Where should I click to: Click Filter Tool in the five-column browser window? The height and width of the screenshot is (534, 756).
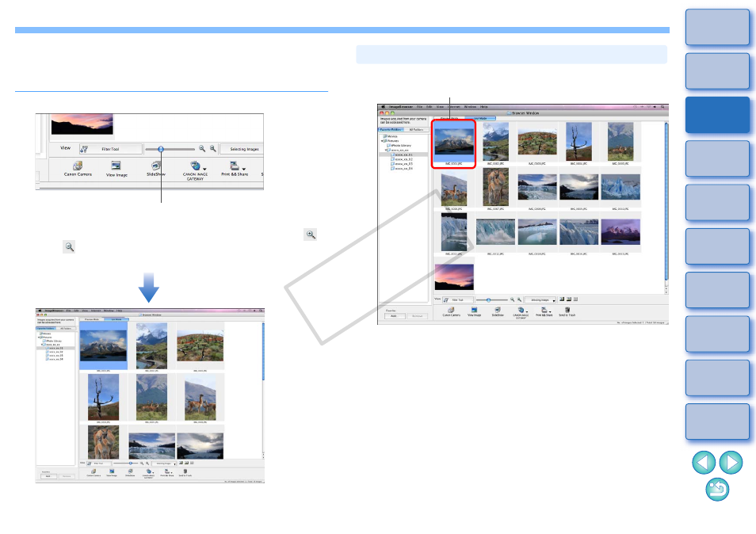458,299
